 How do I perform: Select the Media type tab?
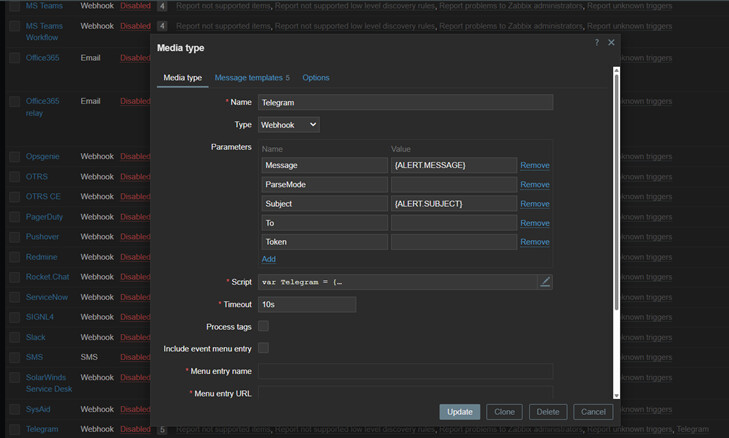(x=183, y=78)
